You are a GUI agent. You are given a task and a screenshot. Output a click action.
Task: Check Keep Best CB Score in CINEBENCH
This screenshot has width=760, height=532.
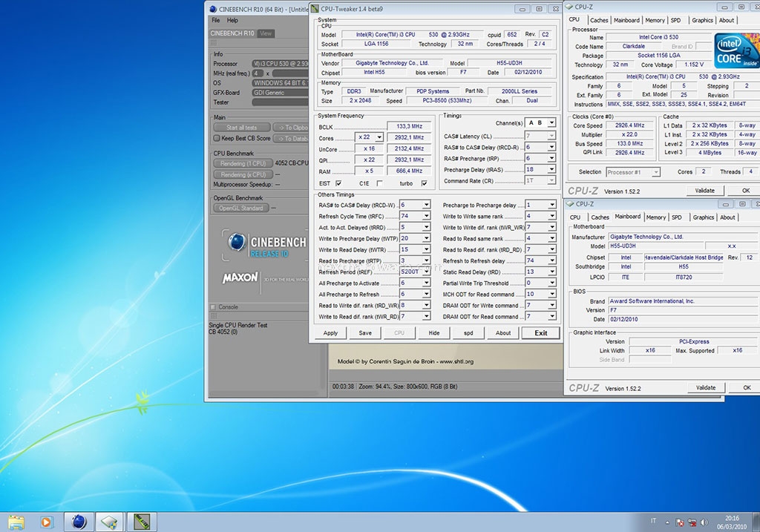coord(217,139)
